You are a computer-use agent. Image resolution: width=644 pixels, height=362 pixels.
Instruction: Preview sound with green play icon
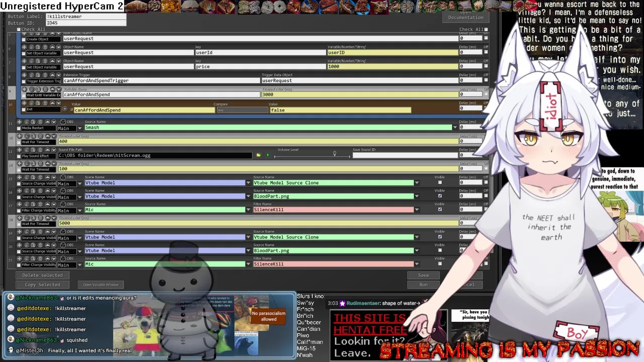click(268, 155)
